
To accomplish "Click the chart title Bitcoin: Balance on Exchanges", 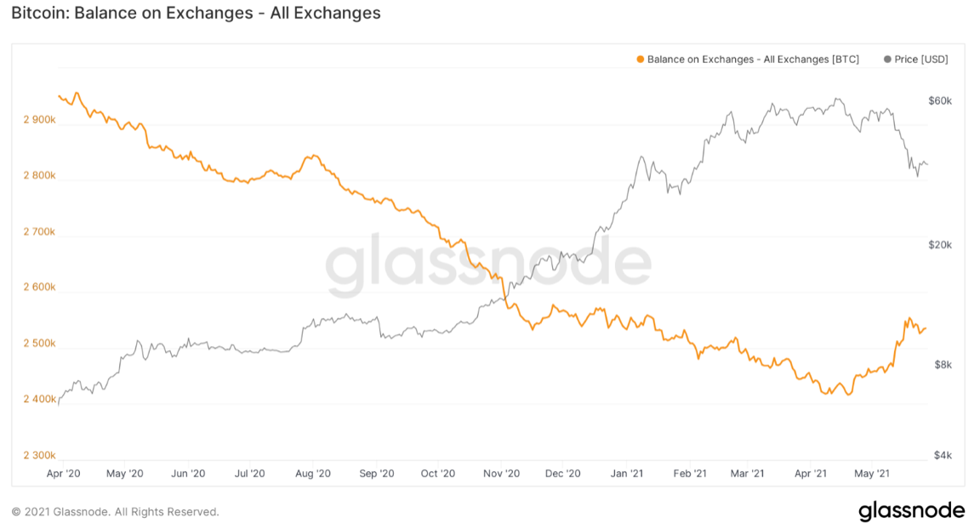I will coord(196,13).
